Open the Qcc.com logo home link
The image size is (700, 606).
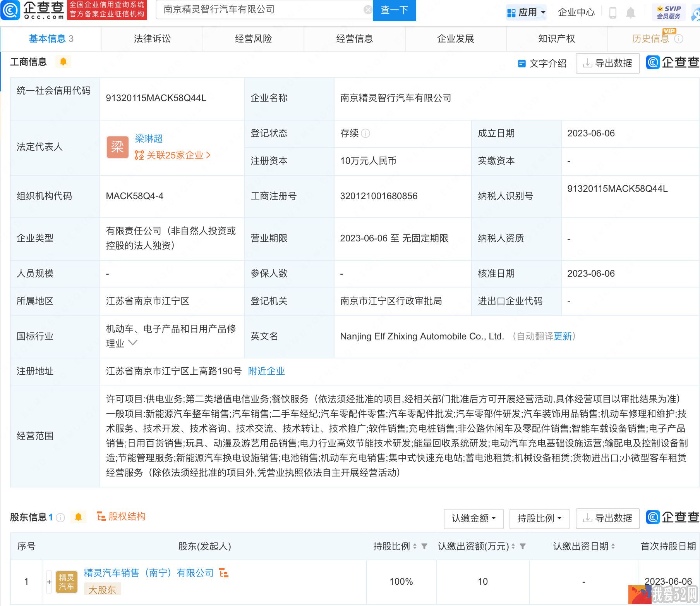(33, 10)
